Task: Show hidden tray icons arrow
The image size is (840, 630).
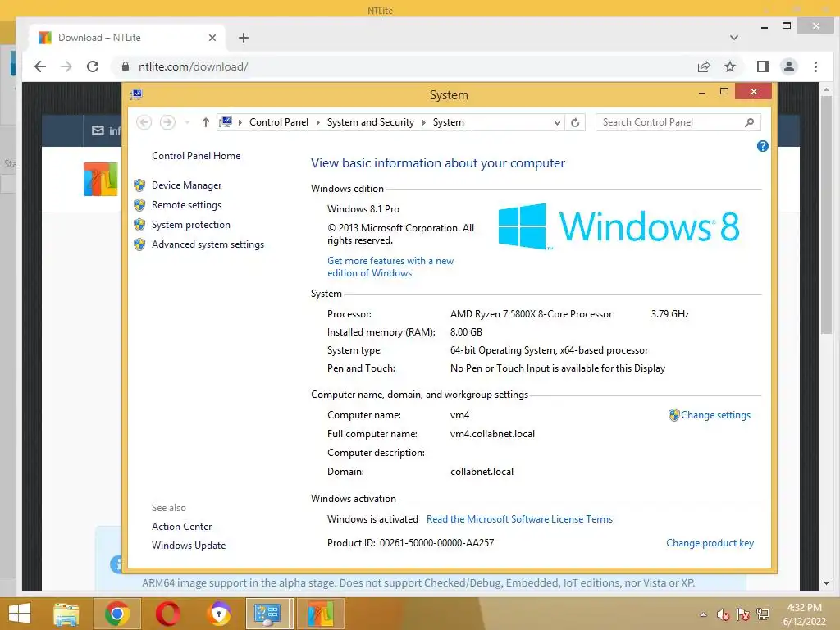Action: coord(703,614)
